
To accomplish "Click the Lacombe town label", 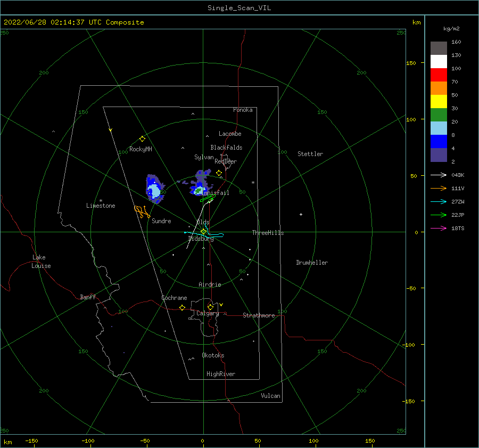I will point(230,134).
